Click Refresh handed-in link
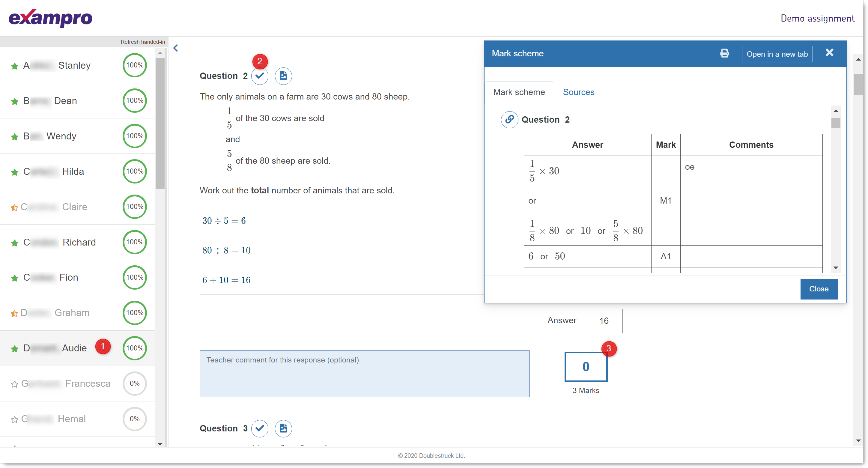868x468 pixels. 142,42
